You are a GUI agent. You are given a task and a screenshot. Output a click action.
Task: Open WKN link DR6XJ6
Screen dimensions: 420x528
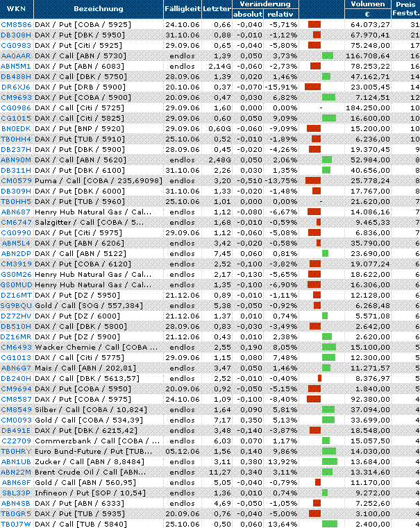click(x=16, y=87)
